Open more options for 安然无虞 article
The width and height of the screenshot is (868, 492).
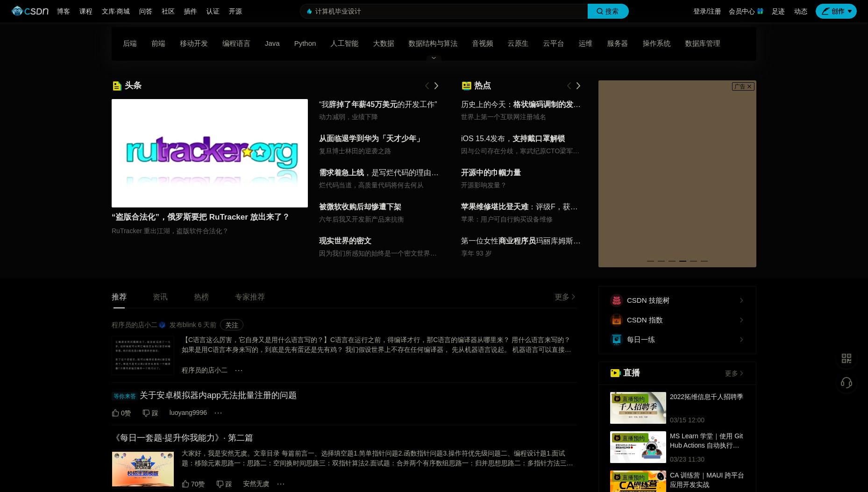tap(281, 484)
